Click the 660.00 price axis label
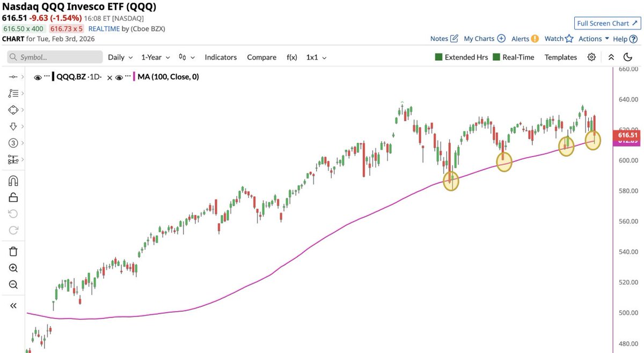Viewport: 644px width, 353px height. [628, 69]
